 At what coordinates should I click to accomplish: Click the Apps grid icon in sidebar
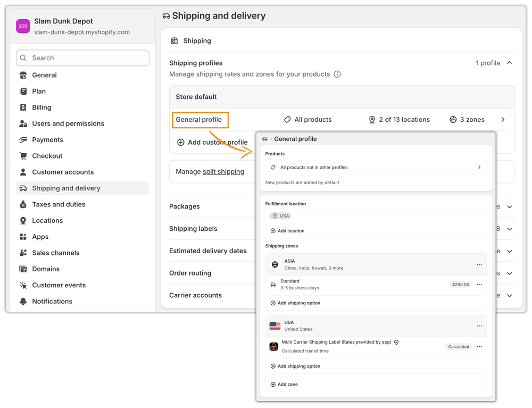coord(23,237)
